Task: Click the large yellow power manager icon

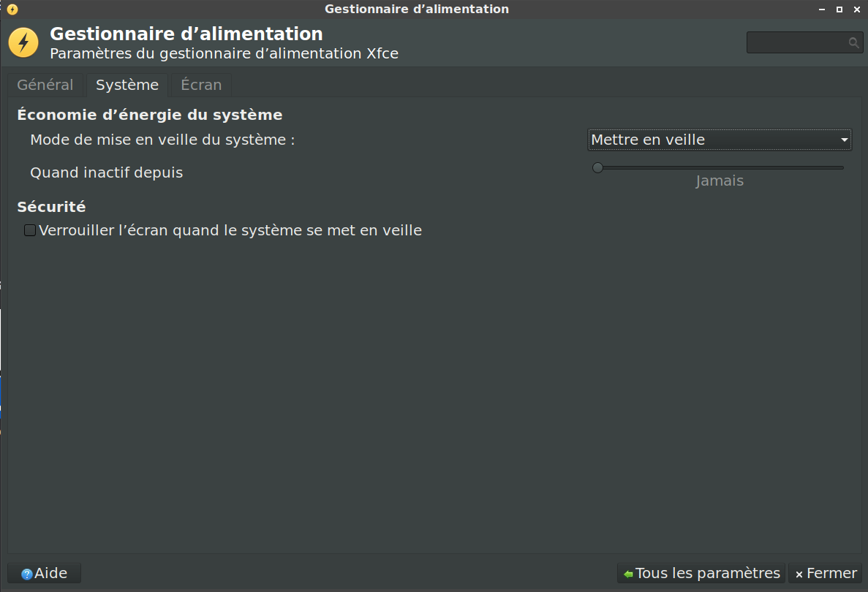Action: [23, 42]
